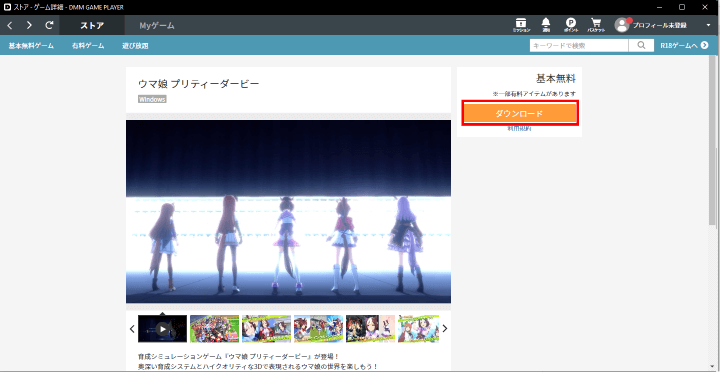Go to R18ゲームへ link

(x=684, y=45)
